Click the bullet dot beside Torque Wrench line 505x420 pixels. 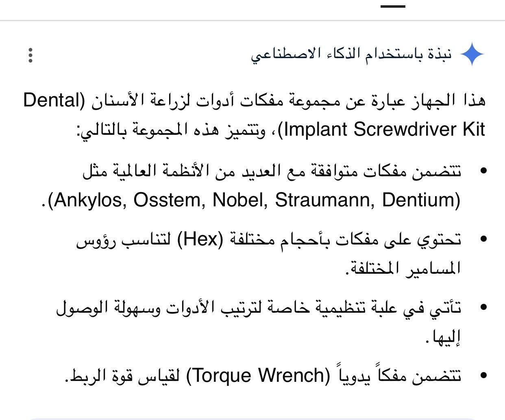(x=483, y=376)
